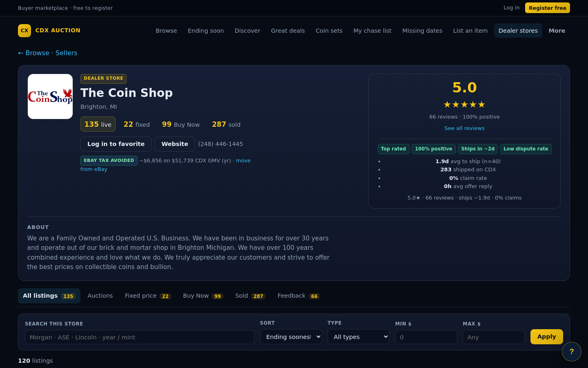This screenshot has width=588, height=368.
Task: Click the Top rated badge
Action: (394, 149)
